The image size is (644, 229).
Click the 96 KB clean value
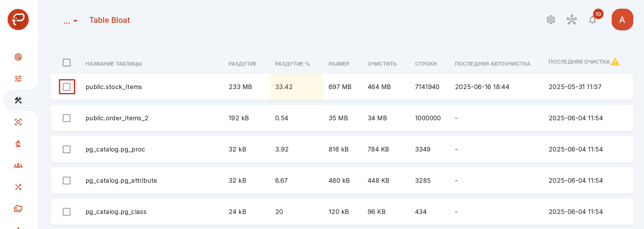coord(376,212)
